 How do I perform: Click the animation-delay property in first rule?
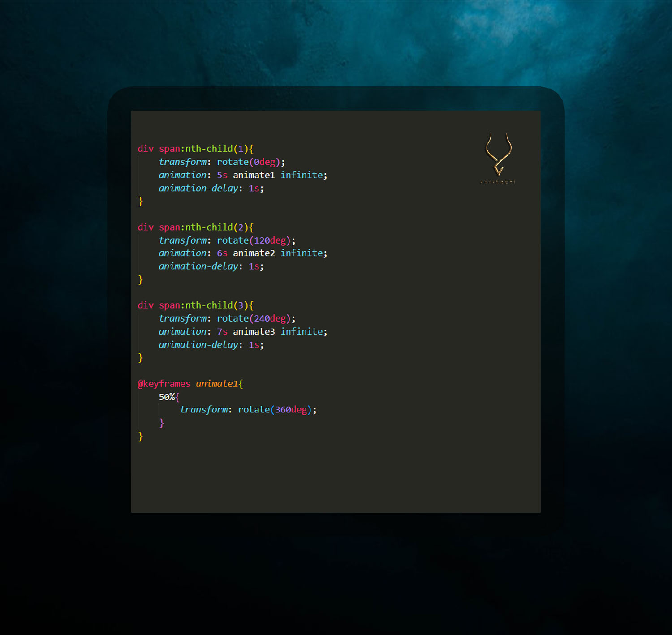pyautogui.click(x=198, y=188)
